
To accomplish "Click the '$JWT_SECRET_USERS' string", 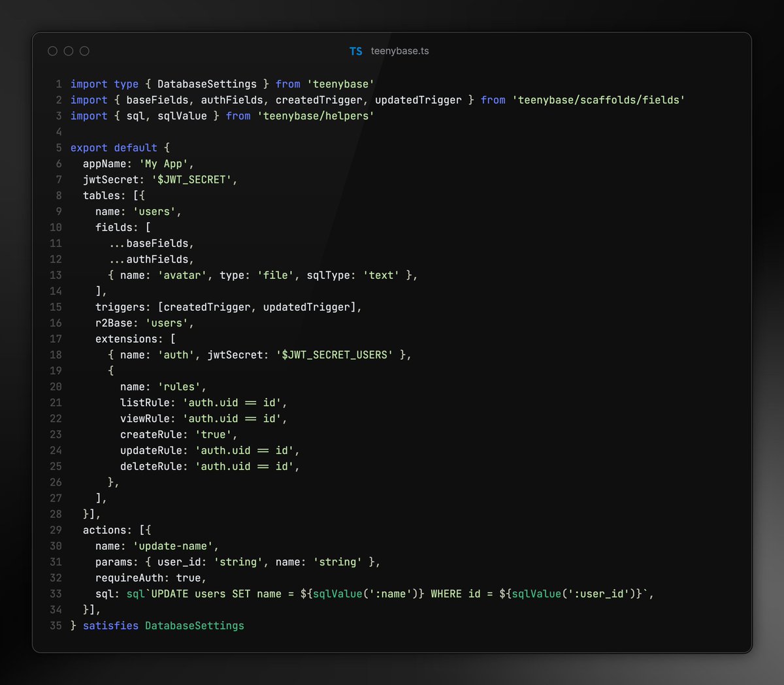I will (x=335, y=355).
